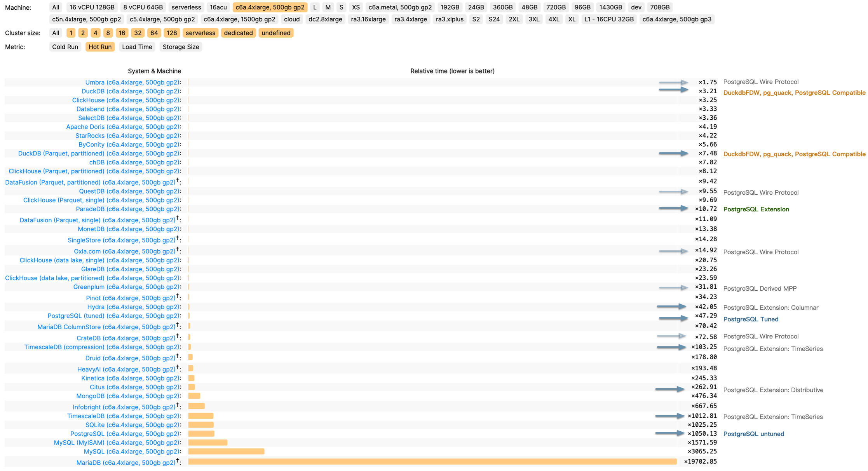Click the PostgreSQL (tuned) link
The height and width of the screenshot is (471, 868).
point(113,316)
